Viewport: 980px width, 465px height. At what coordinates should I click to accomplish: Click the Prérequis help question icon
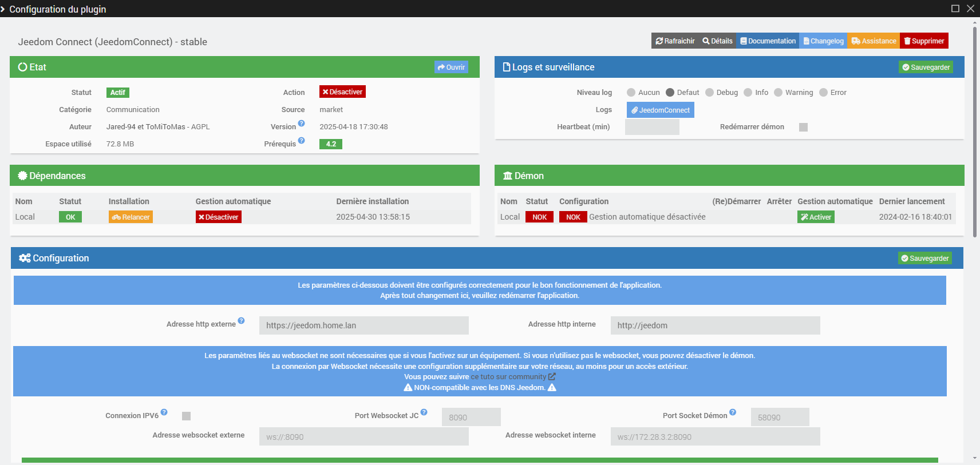301,141
